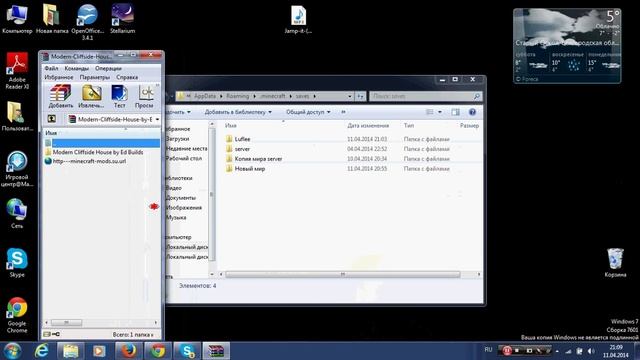This screenshot has width=640, height=360.
Task: Sort the Explorer list by Дата изменения column
Action: (368, 126)
